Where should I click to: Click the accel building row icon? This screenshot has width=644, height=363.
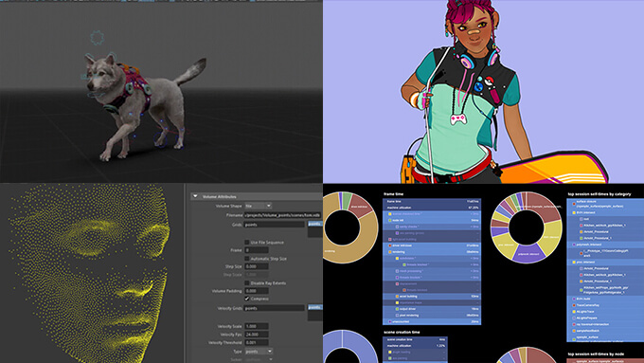397,297
